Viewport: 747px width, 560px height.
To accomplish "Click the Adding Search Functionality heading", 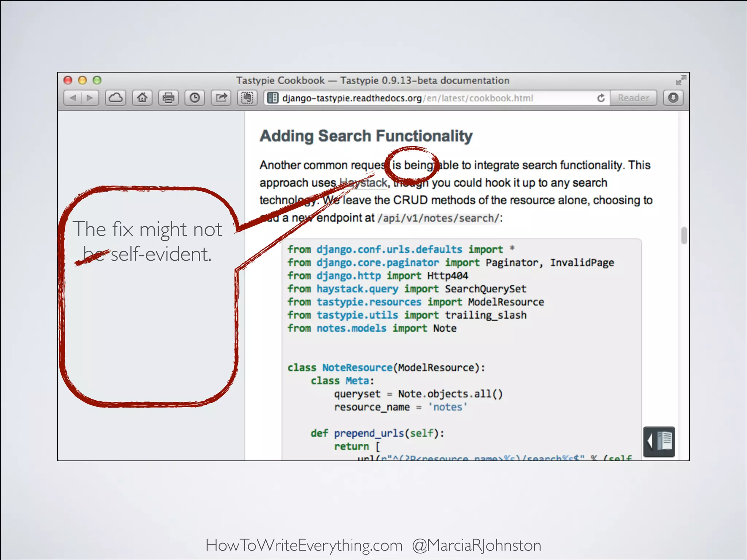I will 366,136.
